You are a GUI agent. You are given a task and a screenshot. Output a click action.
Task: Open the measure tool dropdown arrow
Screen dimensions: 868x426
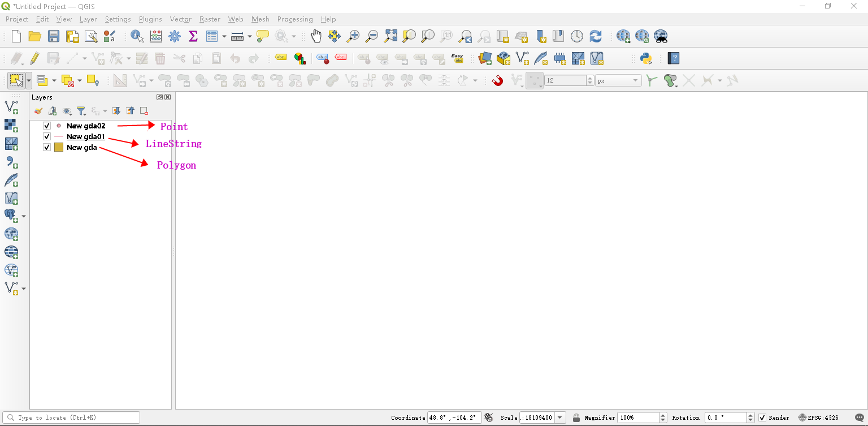(249, 36)
